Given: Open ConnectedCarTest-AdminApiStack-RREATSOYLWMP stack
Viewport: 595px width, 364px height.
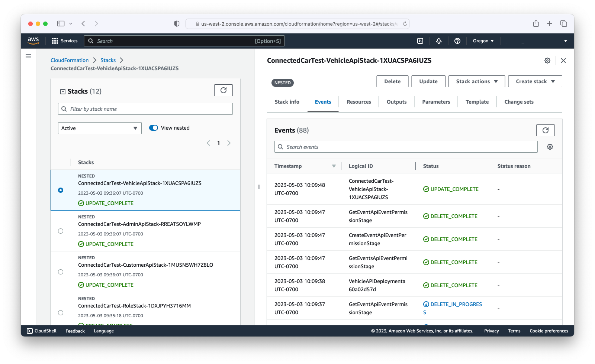Looking at the screenshot, I should point(139,224).
